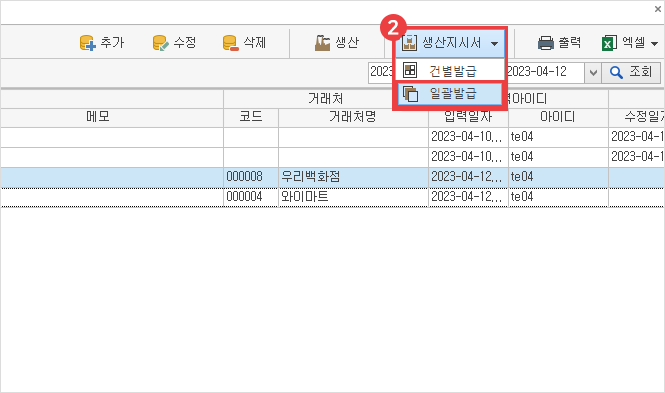The width and height of the screenshot is (665, 393).
Task: Click the 거래처명 column header
Action: 353,117
